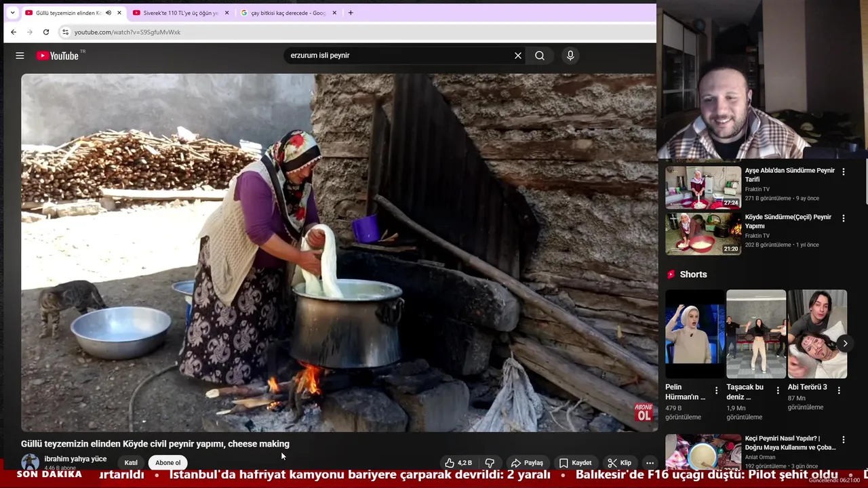The height and width of the screenshot is (488, 868).
Task: Open more actions three-dot menu under video
Action: [650, 463]
